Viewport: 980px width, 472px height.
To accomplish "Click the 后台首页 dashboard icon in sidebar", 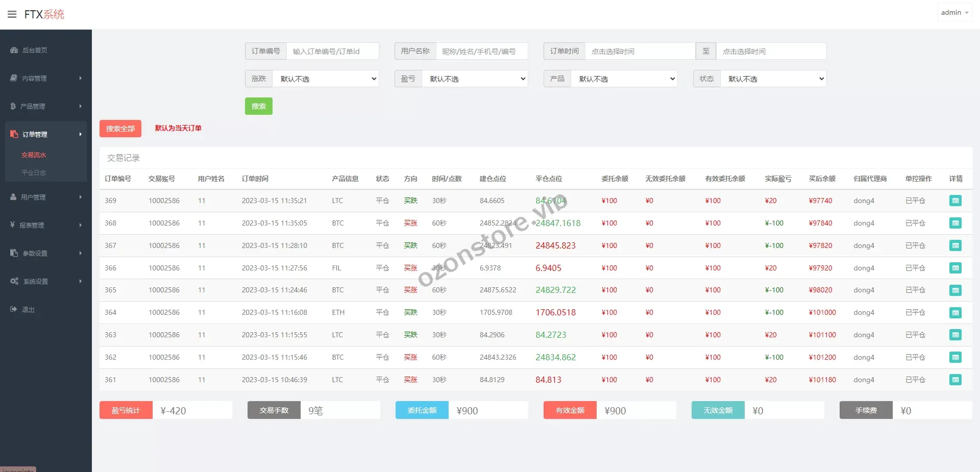I will [x=14, y=50].
